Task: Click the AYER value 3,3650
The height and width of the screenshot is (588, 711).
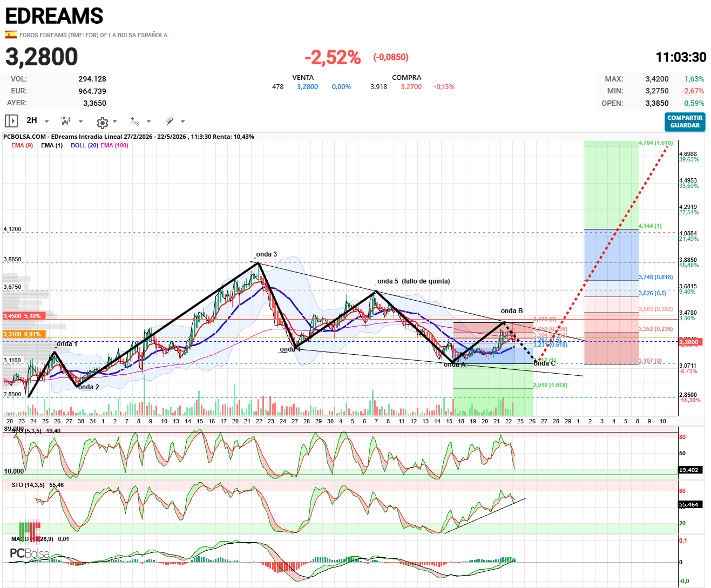Action: click(x=94, y=103)
